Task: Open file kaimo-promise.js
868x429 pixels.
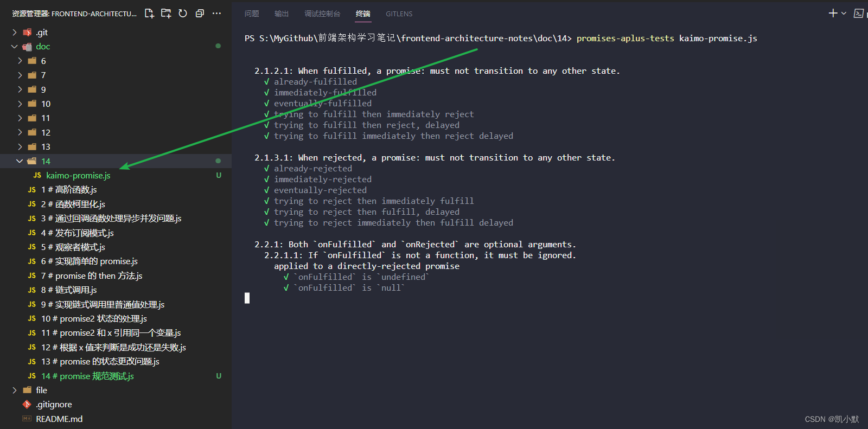Action: (x=78, y=176)
